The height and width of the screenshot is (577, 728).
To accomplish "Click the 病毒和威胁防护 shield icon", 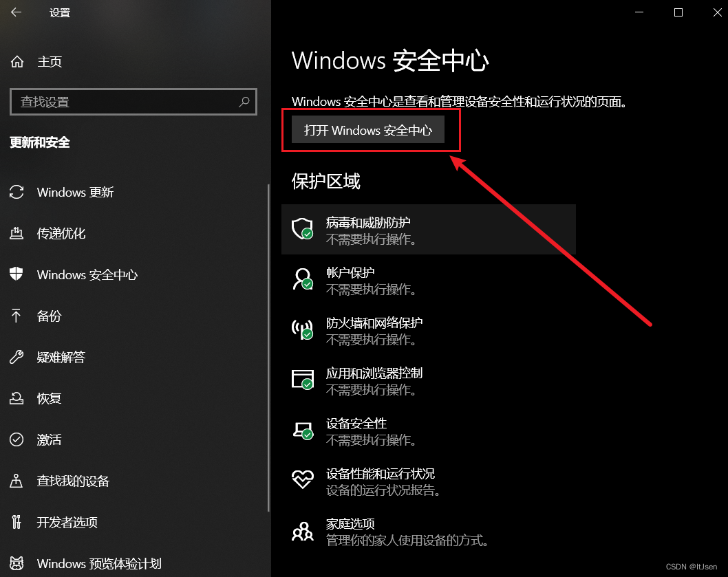I will [302, 229].
